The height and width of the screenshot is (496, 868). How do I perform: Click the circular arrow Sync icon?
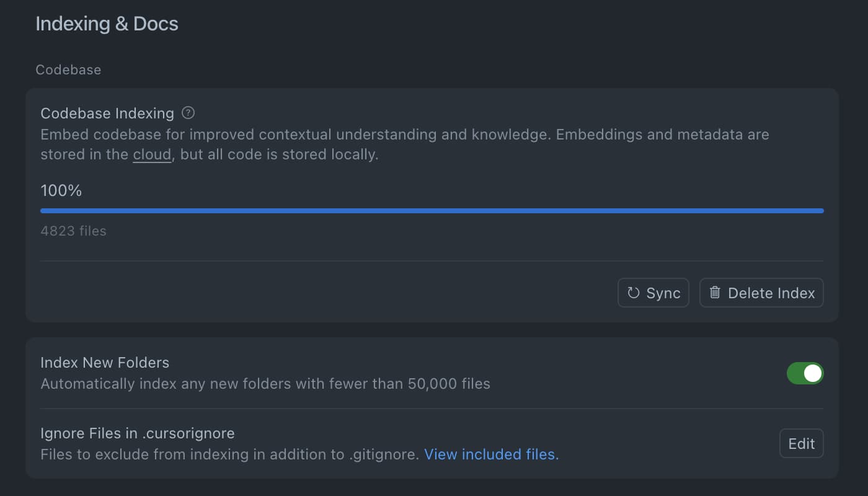[633, 293]
